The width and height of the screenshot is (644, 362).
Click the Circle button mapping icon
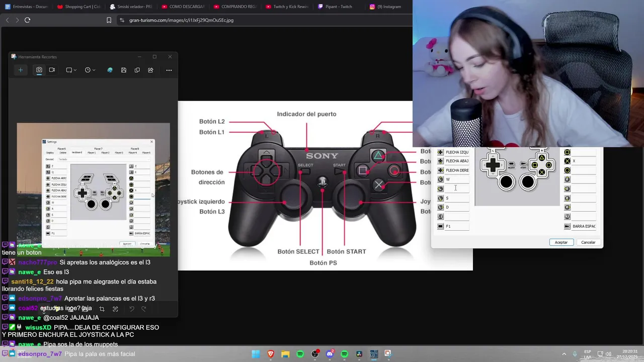click(568, 170)
